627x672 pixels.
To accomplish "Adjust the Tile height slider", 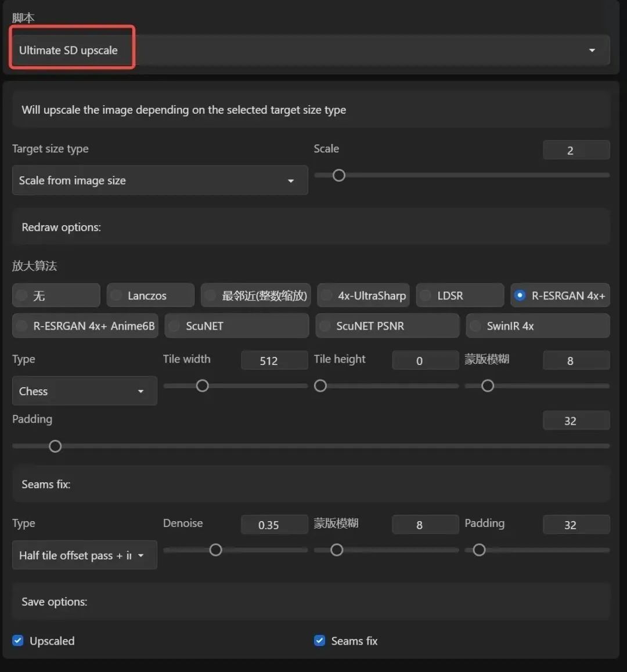I will point(320,386).
